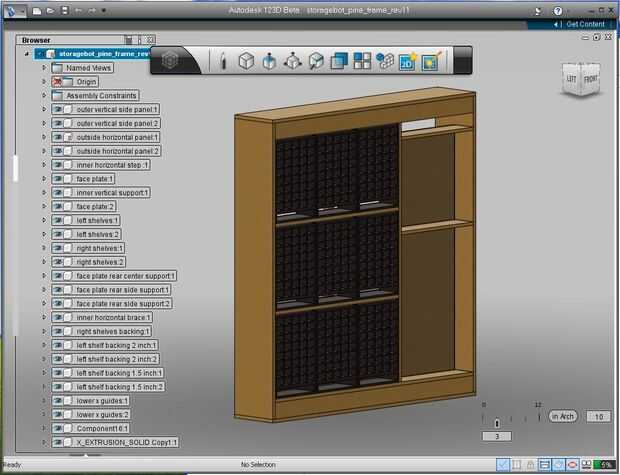This screenshot has width=620, height=475.
Task: Toggle visibility of right shelves backing:1
Action: point(58,331)
